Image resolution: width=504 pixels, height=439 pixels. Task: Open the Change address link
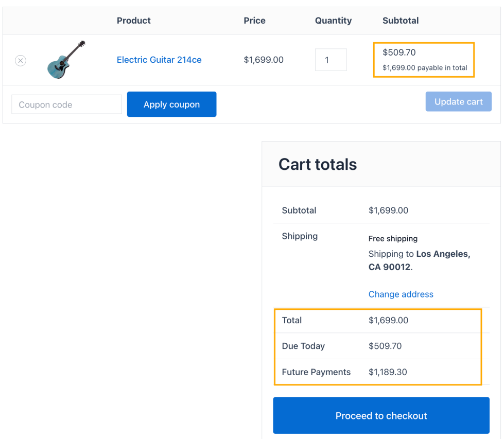click(x=401, y=294)
